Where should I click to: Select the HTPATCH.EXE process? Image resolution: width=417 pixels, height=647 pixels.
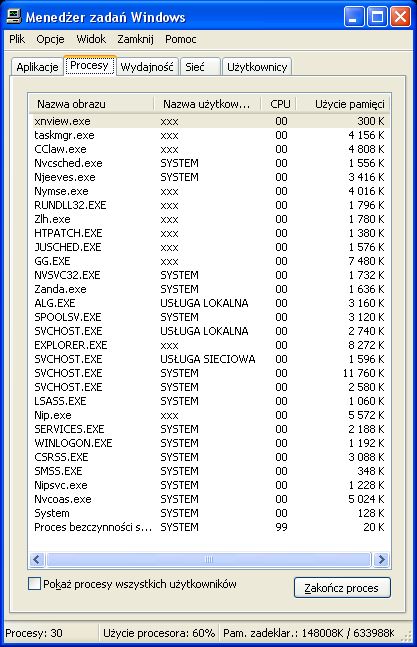209,233
